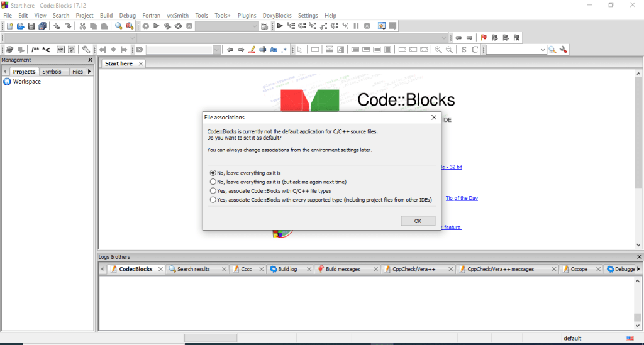Click the highlight marker pen icon
Viewport: 644px width, 345px height.
click(252, 50)
